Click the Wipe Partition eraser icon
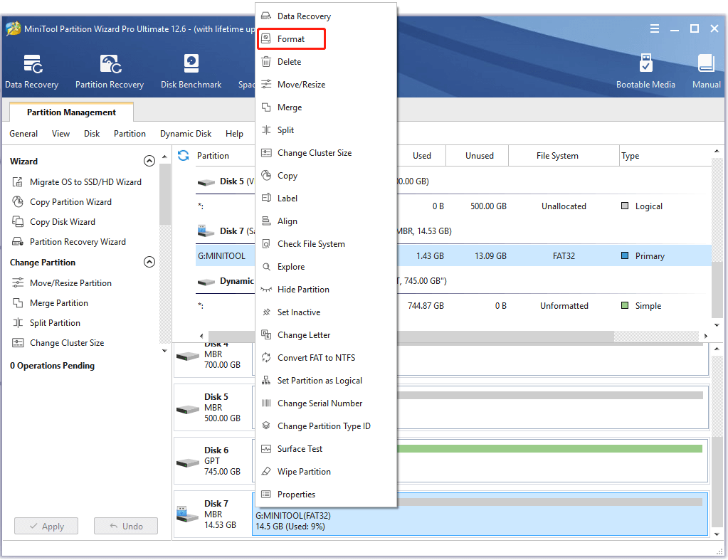The image size is (728, 560). tap(266, 471)
